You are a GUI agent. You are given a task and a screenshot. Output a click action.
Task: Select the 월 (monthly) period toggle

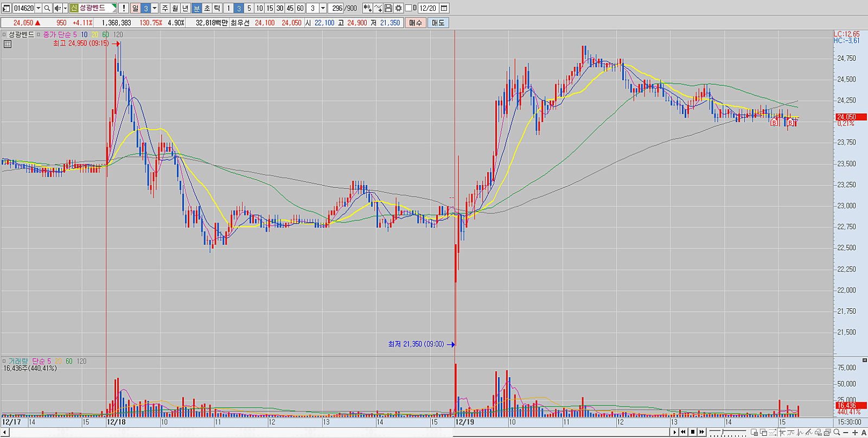click(175, 8)
